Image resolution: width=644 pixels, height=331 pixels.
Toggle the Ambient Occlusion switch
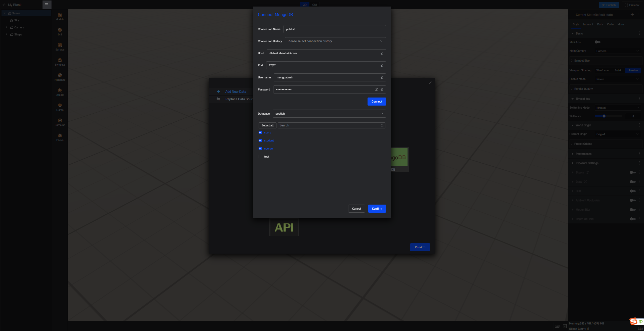633,200
